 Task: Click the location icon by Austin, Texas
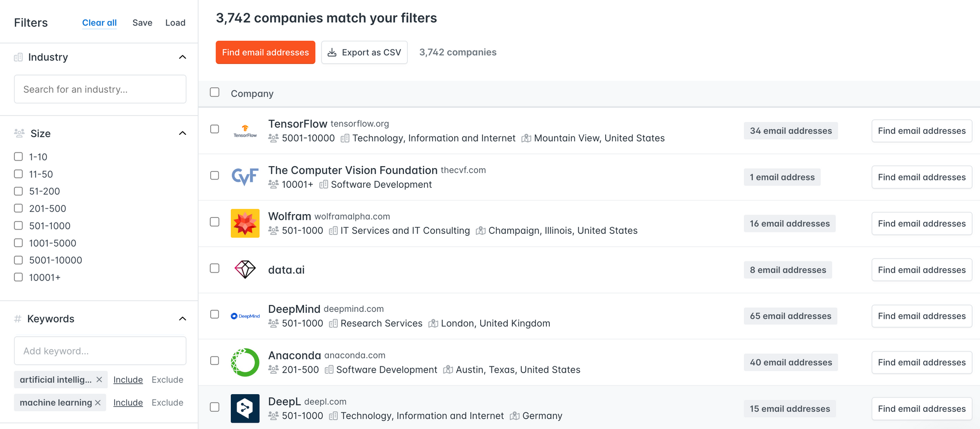pos(448,370)
